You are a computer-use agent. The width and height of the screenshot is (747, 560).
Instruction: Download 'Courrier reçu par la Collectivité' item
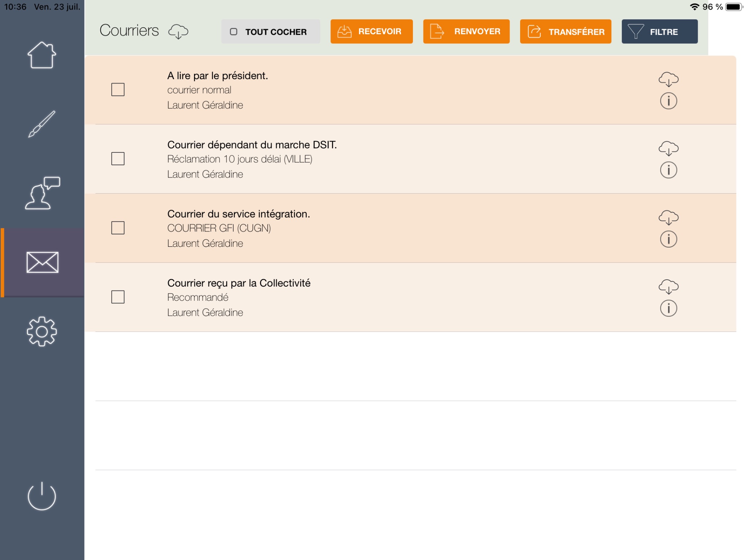tap(668, 287)
